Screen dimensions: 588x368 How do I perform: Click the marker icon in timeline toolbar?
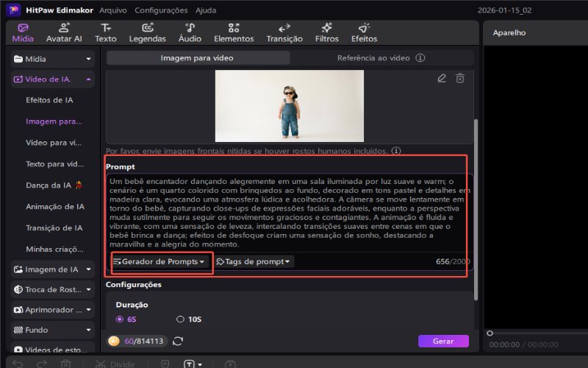click(x=165, y=364)
